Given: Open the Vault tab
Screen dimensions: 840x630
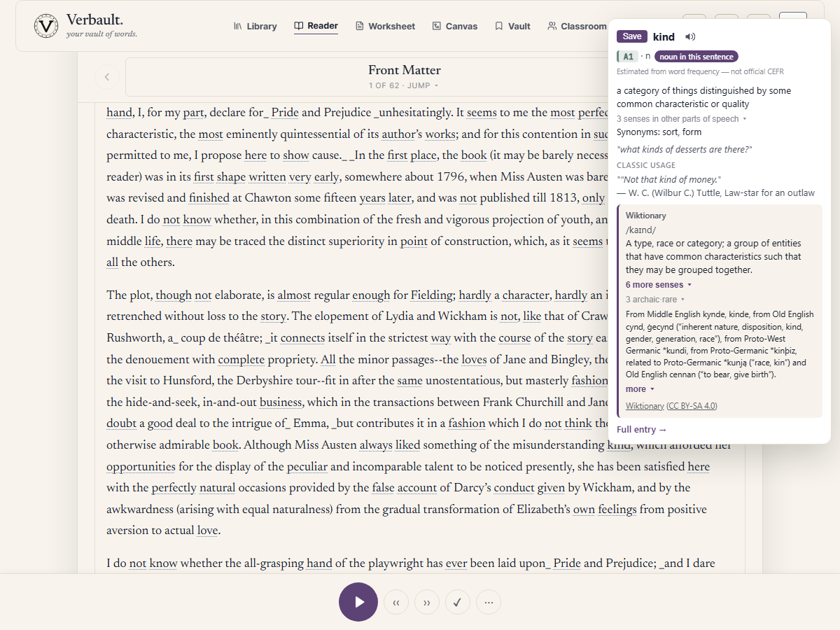Looking at the screenshot, I should [x=512, y=26].
